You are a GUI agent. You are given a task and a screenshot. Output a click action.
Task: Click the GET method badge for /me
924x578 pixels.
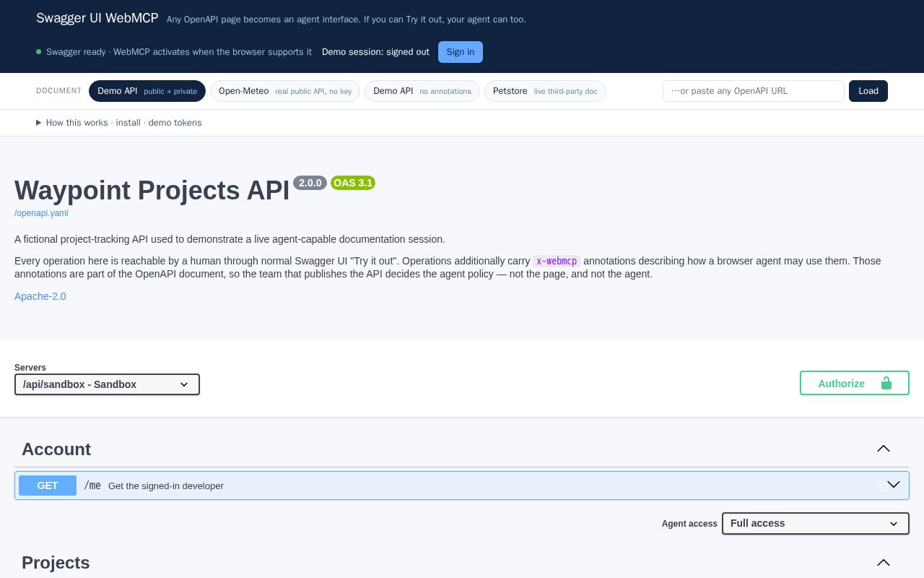click(x=48, y=486)
